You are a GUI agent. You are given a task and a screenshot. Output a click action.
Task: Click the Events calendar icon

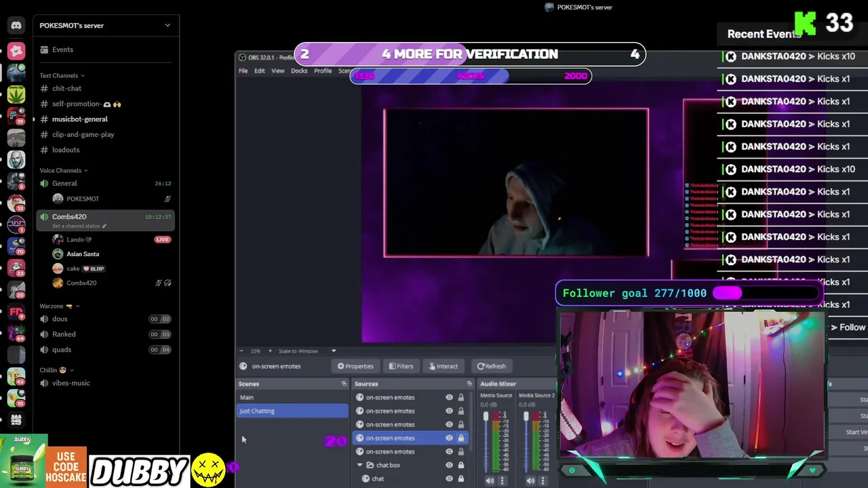[44, 49]
